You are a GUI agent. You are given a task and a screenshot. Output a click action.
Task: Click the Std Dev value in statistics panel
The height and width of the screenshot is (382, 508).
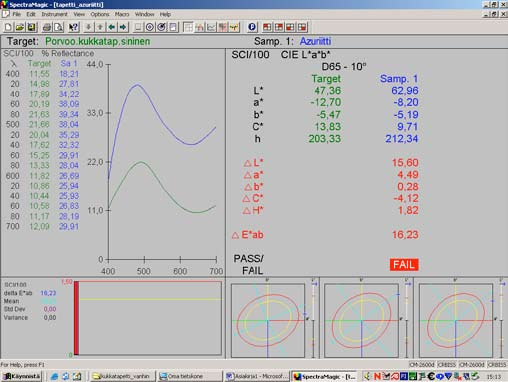[x=50, y=309]
